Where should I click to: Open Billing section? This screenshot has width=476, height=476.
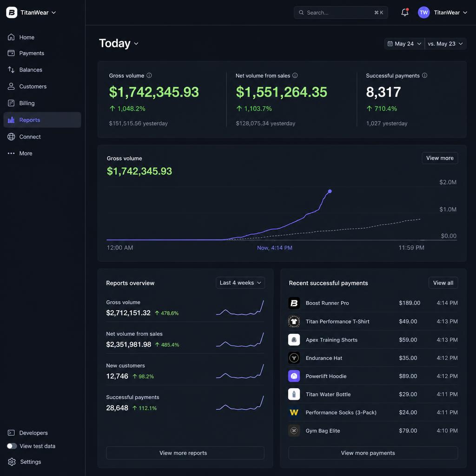click(42, 103)
